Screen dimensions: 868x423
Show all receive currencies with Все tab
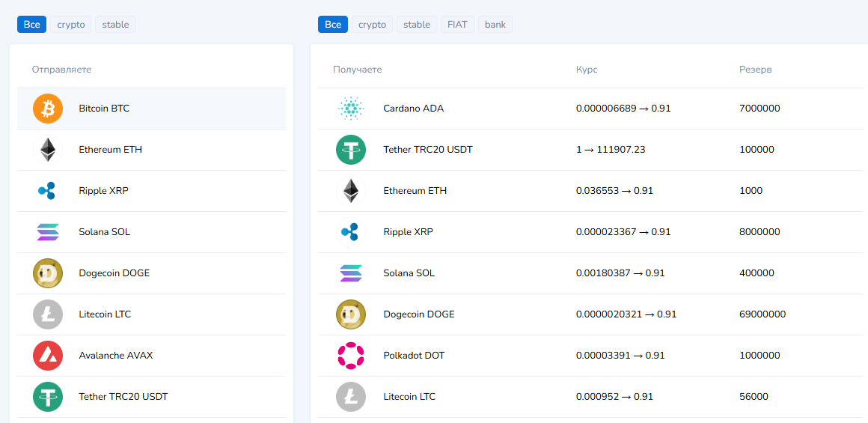(x=333, y=25)
